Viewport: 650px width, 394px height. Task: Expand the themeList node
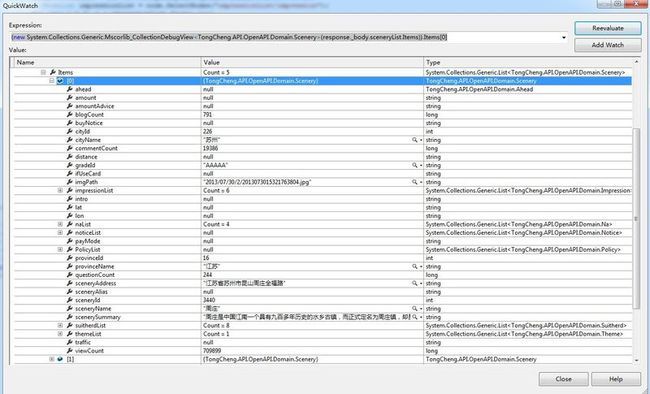[x=60, y=334]
